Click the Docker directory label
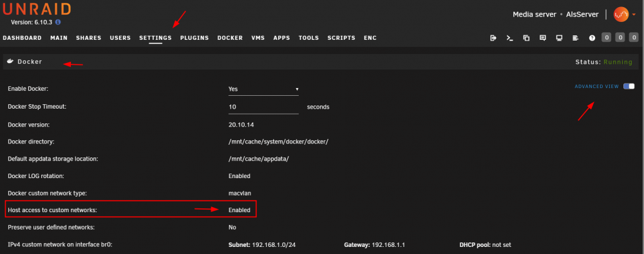The image size is (644, 254). (x=31, y=141)
